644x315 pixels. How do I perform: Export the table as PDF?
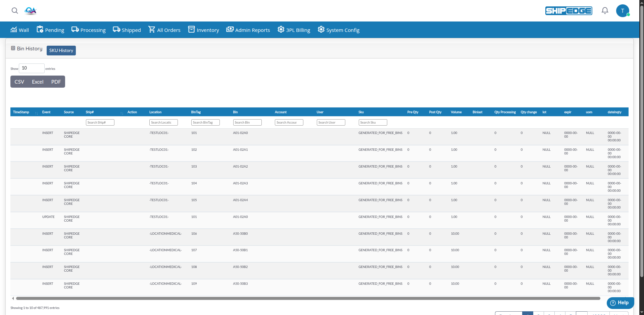[56, 82]
